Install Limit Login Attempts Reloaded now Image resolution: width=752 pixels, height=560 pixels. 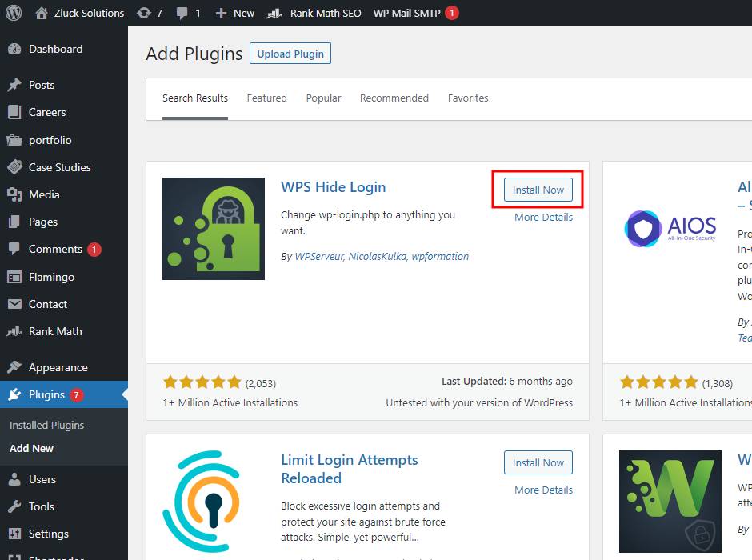[x=538, y=462]
